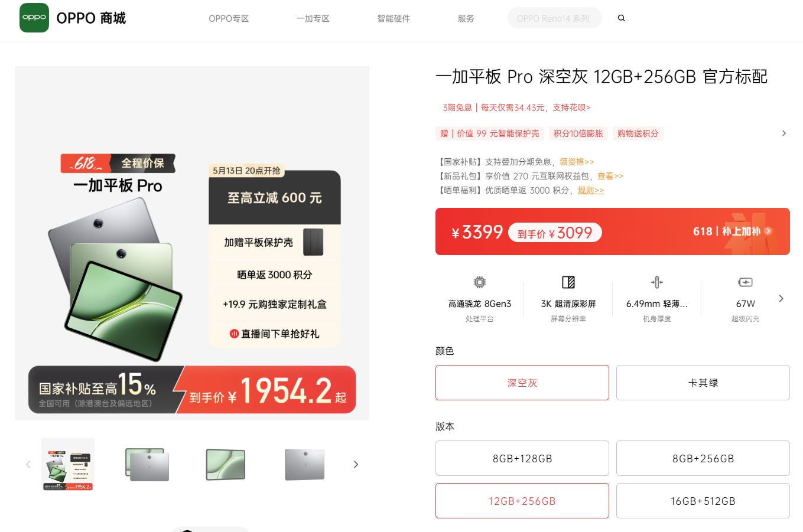Screen dimensions: 803x532
Task: Click the 3K screen resolution icon
Action: (x=568, y=282)
